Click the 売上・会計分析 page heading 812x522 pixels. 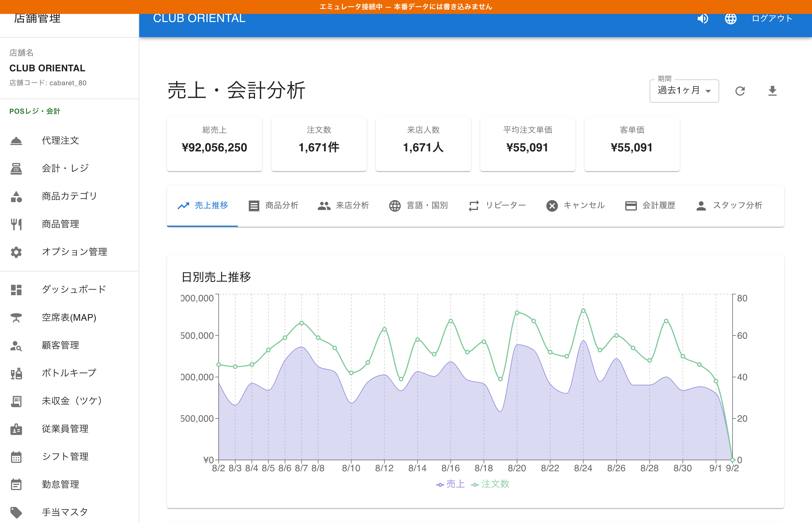coord(236,90)
